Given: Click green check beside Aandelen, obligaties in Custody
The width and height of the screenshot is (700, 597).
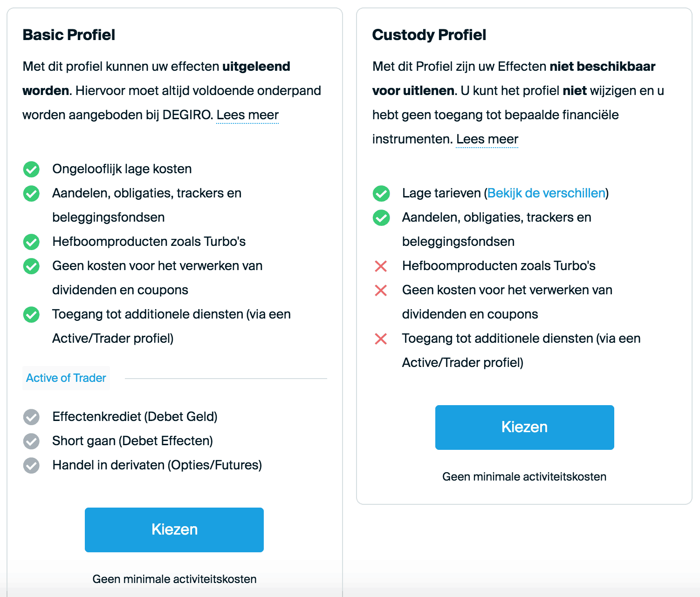Looking at the screenshot, I should click(x=381, y=218).
